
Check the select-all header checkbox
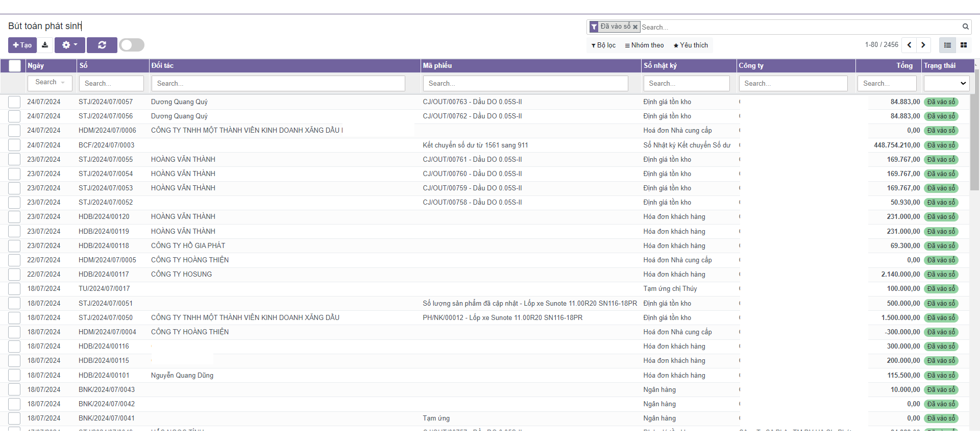point(15,65)
